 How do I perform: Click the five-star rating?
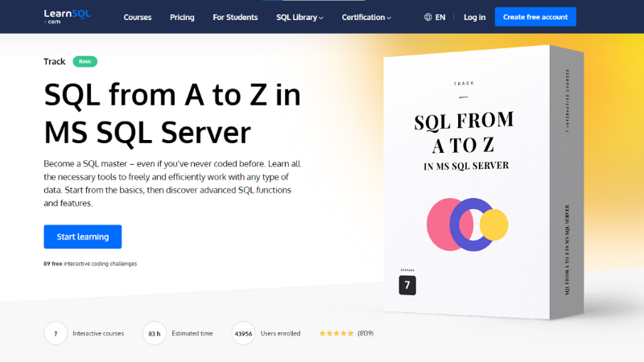[x=336, y=333]
